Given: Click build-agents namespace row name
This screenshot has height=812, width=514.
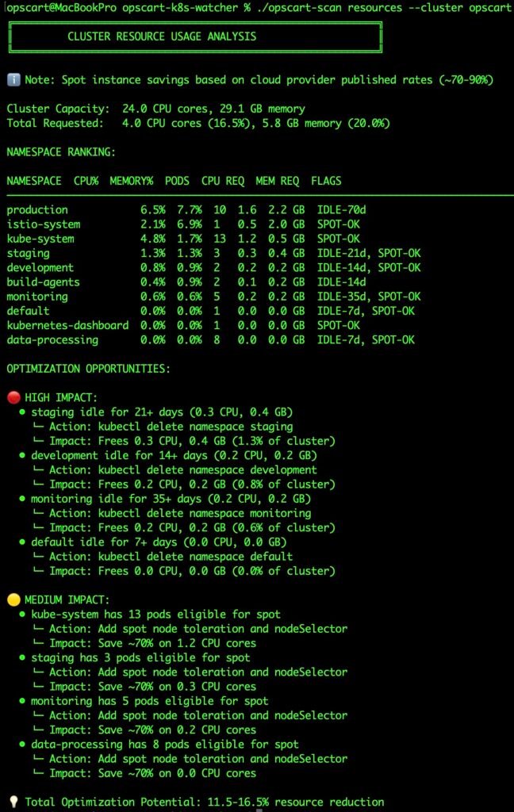Looking at the screenshot, I should pyautogui.click(x=43, y=282).
